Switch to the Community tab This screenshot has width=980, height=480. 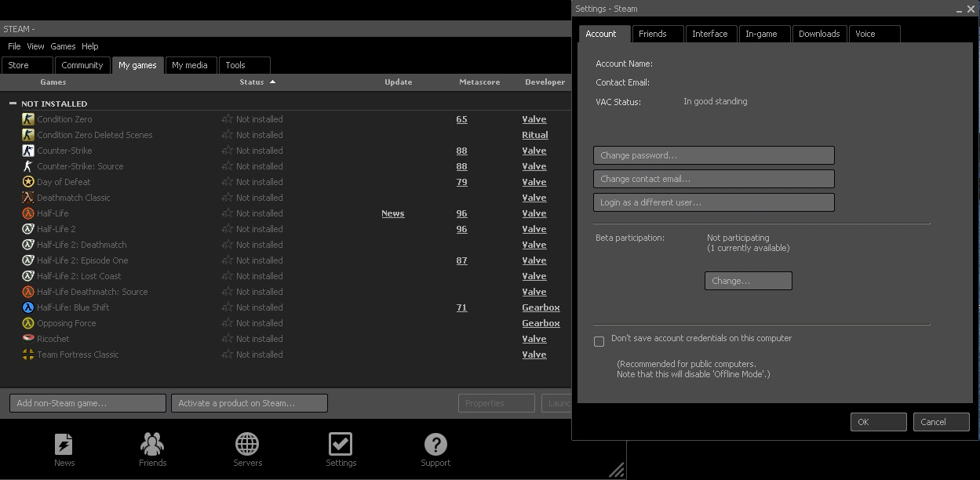[x=82, y=65]
